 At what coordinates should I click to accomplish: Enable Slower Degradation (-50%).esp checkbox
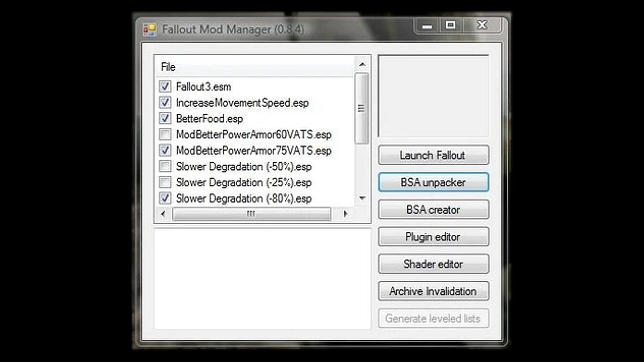click(x=165, y=166)
